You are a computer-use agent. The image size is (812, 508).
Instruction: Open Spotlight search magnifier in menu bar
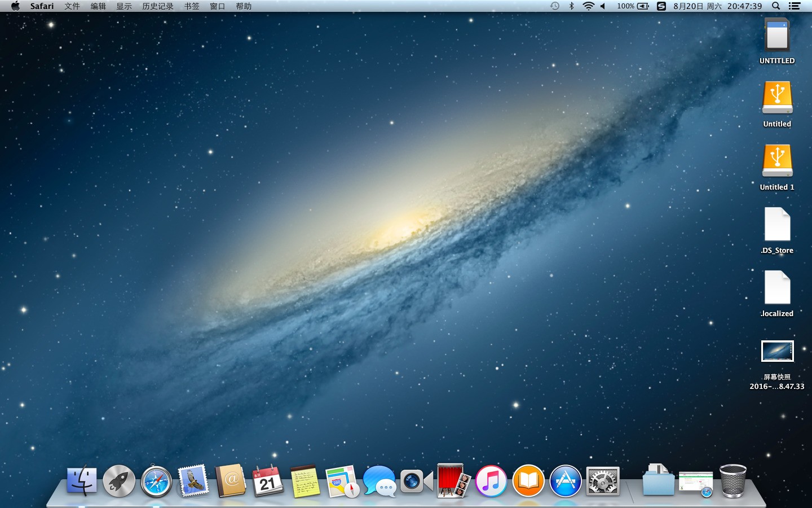click(x=776, y=6)
